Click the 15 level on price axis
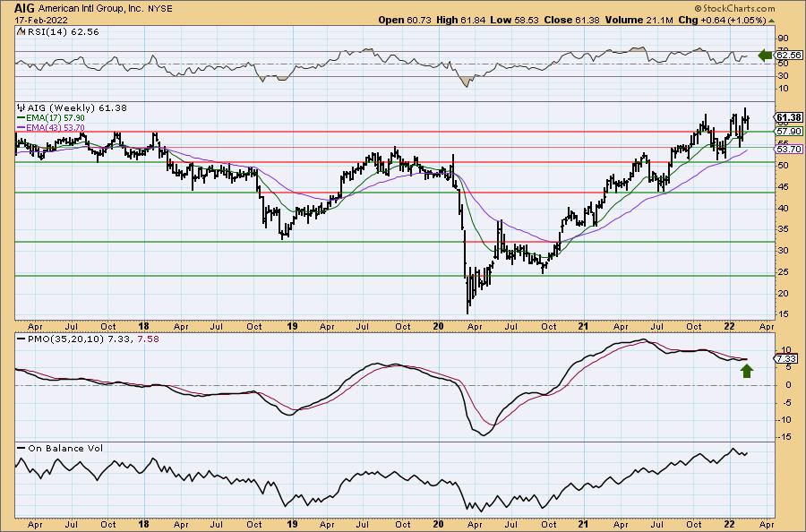Screen dimensions: 806x532 (783, 313)
